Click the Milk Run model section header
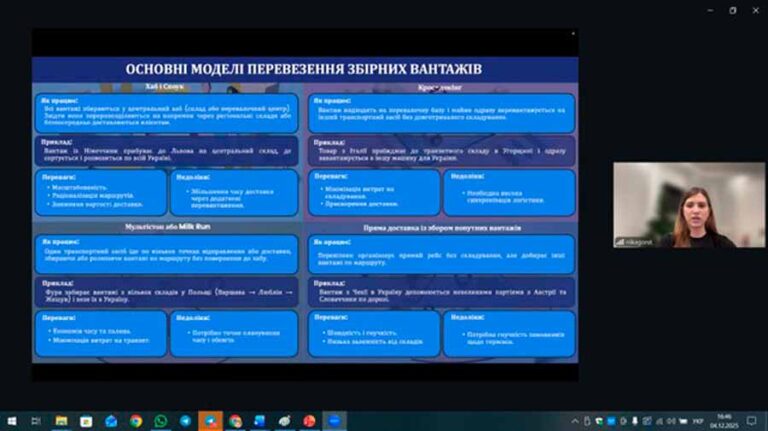768x431 pixels. tap(165, 228)
